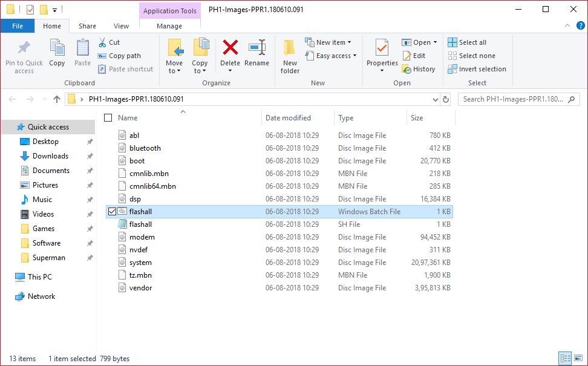The height and width of the screenshot is (366, 588).
Task: Open the Customize Quick Access Toolbar arrow
Action: point(55,10)
